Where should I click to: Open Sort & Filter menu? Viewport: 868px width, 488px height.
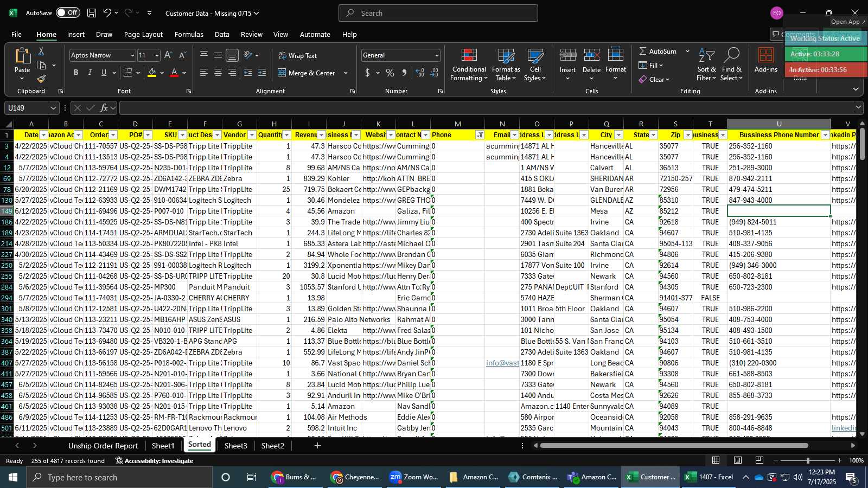(x=706, y=65)
